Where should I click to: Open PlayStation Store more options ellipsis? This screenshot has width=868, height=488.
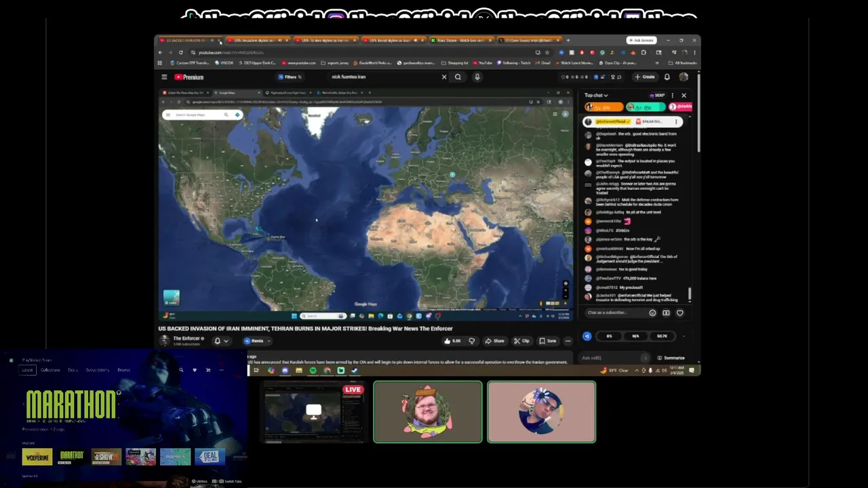click(x=221, y=370)
